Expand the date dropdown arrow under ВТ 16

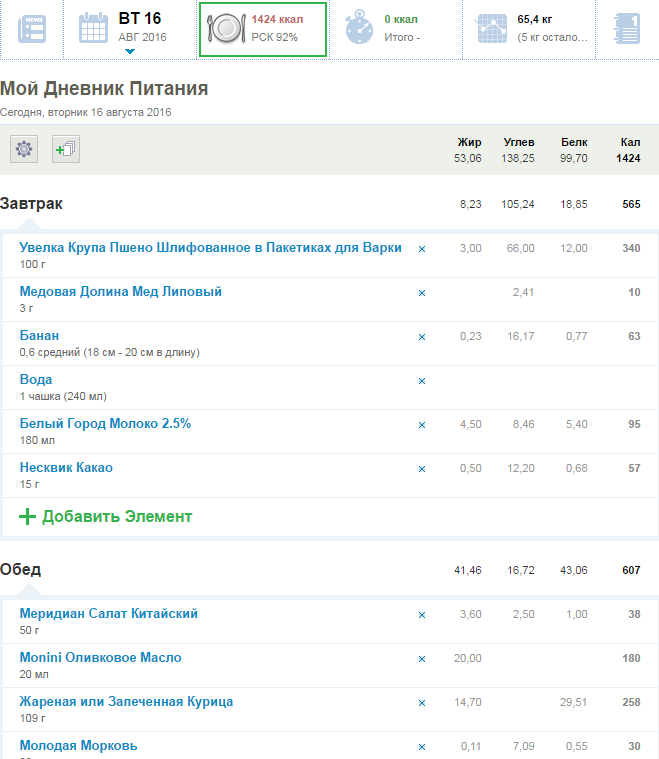[130, 51]
